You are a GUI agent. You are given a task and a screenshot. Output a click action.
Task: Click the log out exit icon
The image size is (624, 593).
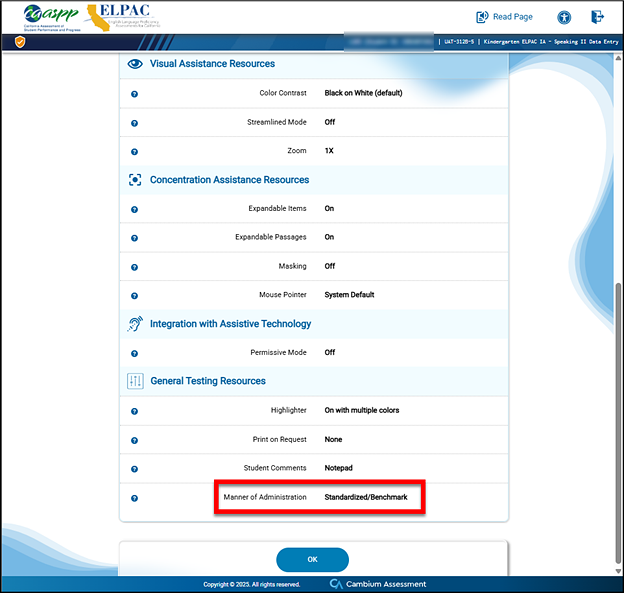tap(597, 17)
